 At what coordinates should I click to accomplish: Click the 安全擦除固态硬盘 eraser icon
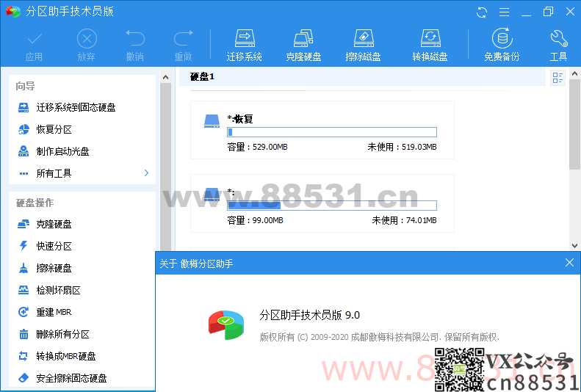[24, 378]
